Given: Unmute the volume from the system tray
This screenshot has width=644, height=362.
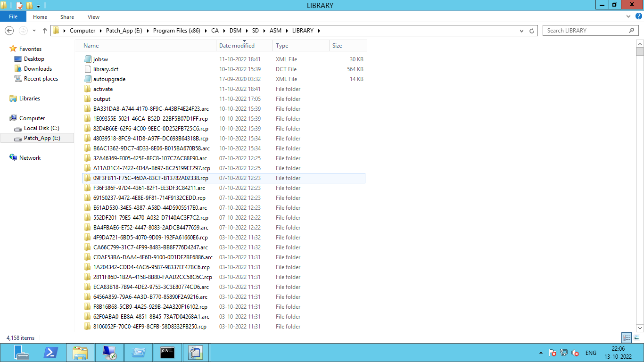Looking at the screenshot, I should 575,353.
